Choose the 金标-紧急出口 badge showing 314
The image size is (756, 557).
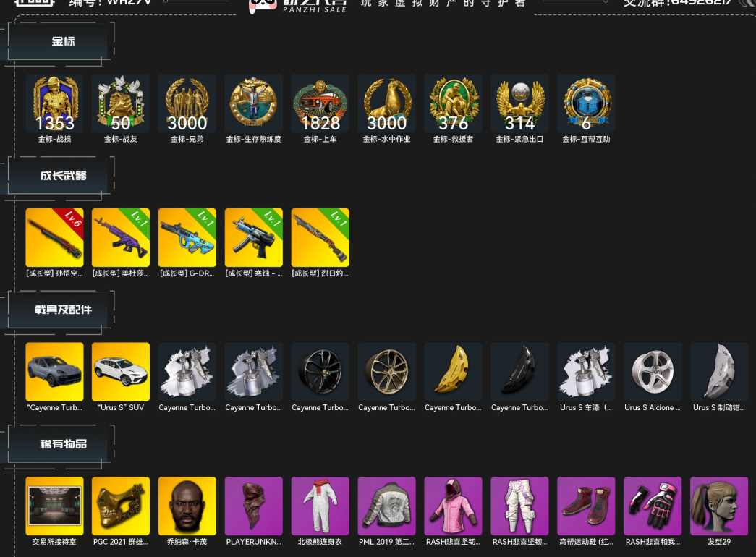click(x=519, y=103)
